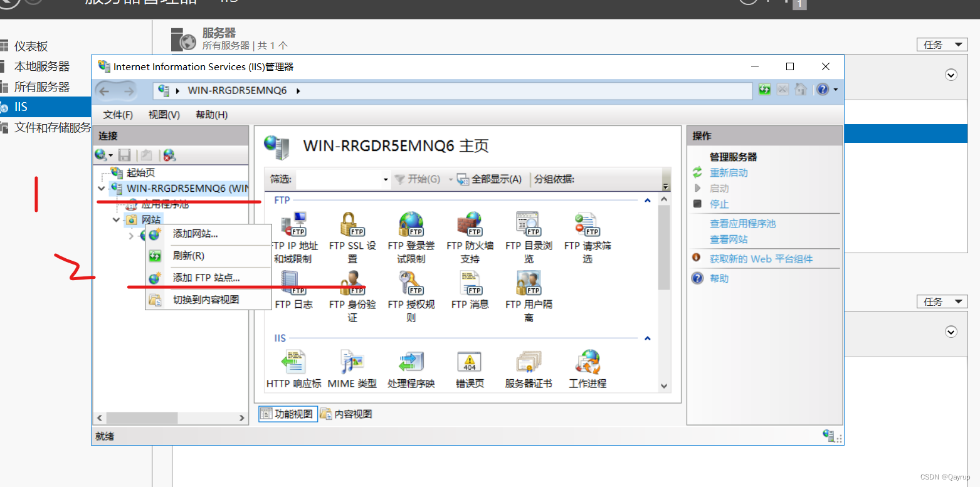Open the upper 任务 dropdown in Server Manager

click(x=942, y=45)
